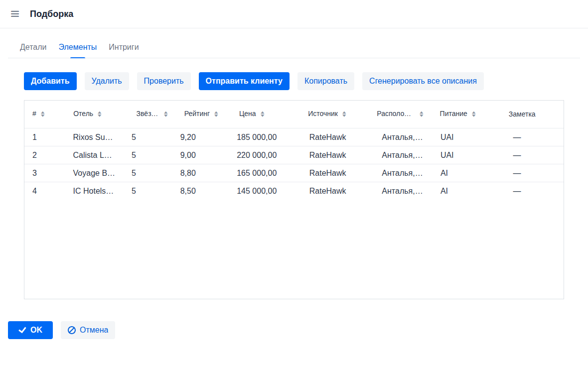The image size is (588, 365).
Task: Click Рейтинг column sort arrows
Action: [x=216, y=114]
